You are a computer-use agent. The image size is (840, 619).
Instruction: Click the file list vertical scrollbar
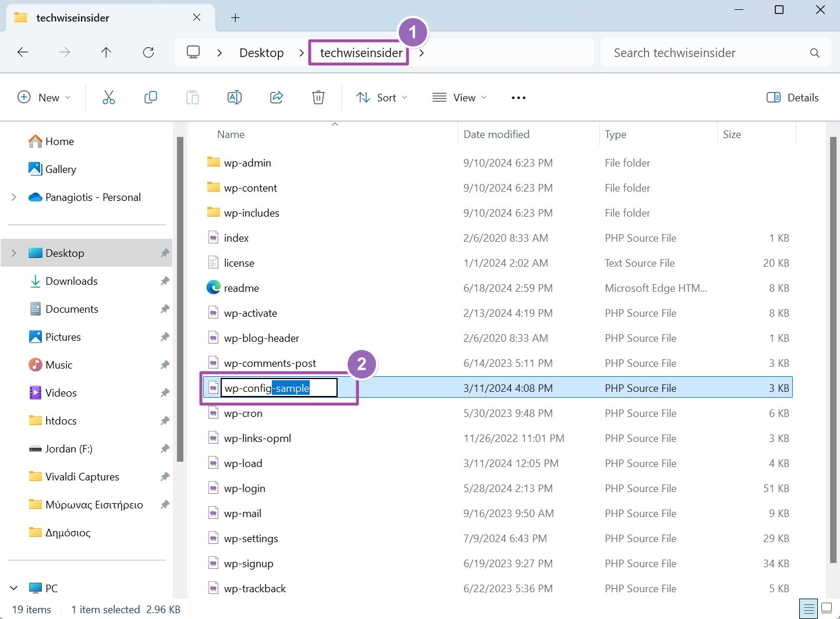tap(833, 349)
